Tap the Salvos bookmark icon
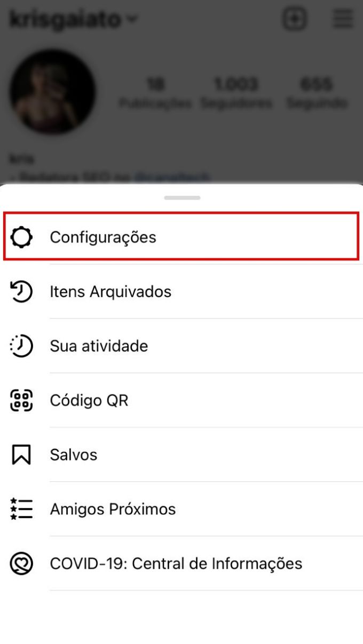The height and width of the screenshot is (644, 363). (21, 455)
